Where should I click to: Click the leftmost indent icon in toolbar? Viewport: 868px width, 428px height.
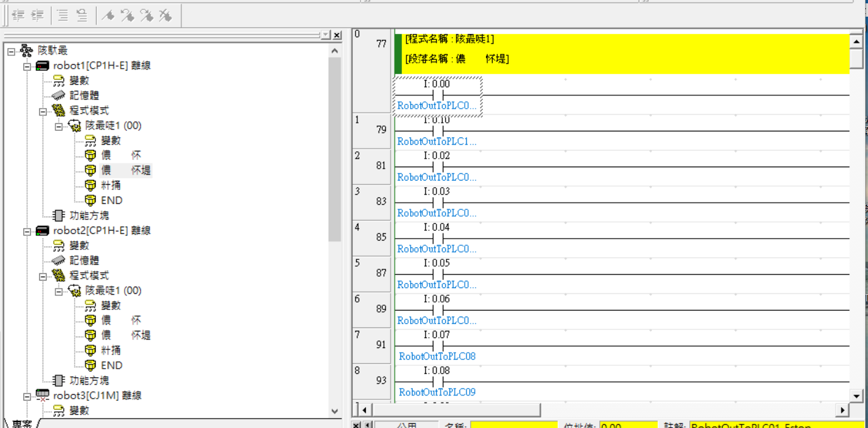19,15
